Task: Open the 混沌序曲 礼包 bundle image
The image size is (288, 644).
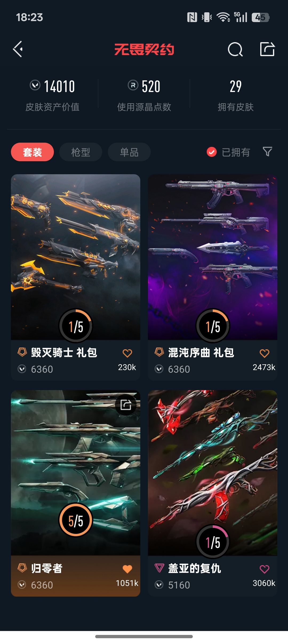Action: click(x=213, y=257)
